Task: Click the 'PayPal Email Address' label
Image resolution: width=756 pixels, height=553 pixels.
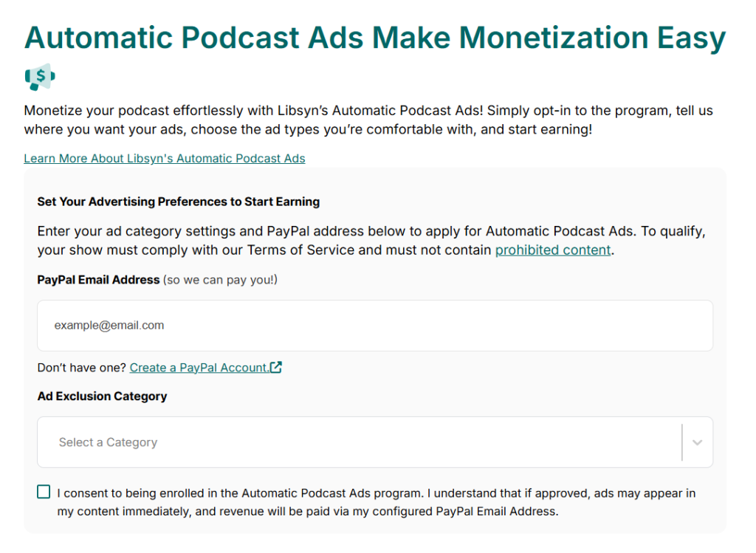Action: (98, 280)
